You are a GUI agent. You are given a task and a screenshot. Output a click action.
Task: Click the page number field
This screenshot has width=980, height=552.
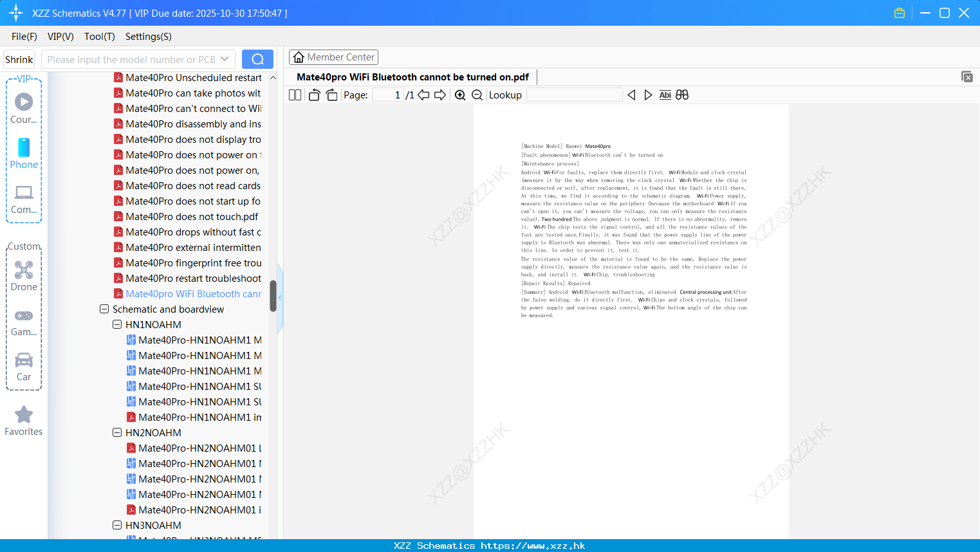387,95
